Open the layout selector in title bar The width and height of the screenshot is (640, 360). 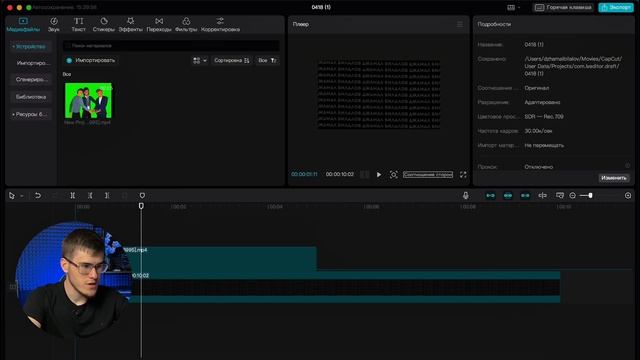(513, 7)
